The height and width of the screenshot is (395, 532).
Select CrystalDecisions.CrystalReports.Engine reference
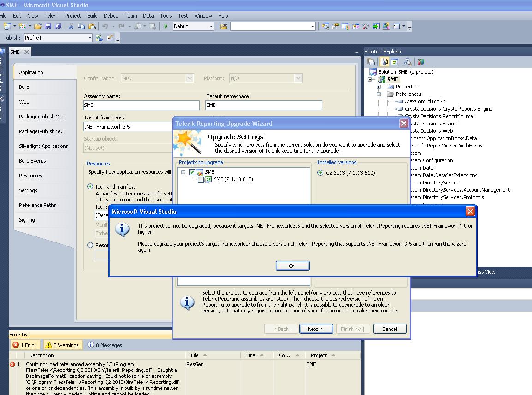tap(448, 109)
